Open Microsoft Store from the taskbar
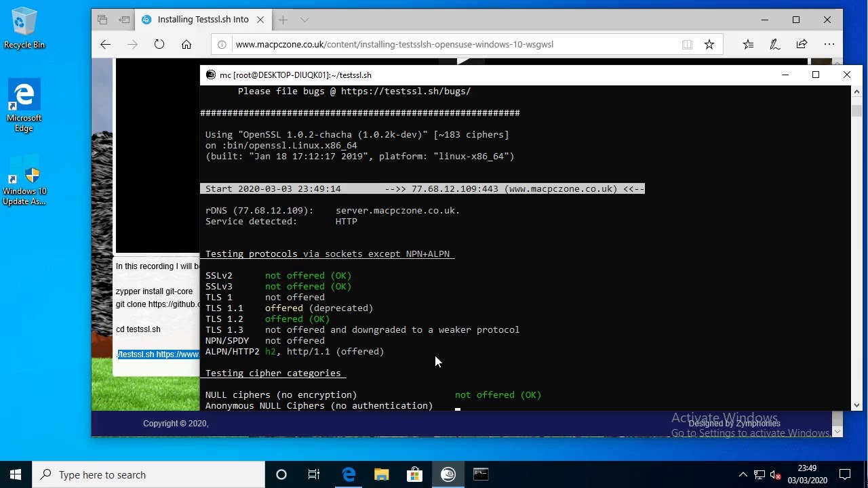The height and width of the screenshot is (488, 868). coord(414,474)
